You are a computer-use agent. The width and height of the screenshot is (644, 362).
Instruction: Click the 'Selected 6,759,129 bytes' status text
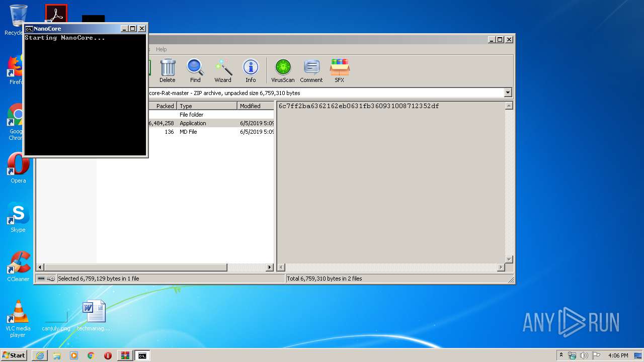[x=99, y=279]
